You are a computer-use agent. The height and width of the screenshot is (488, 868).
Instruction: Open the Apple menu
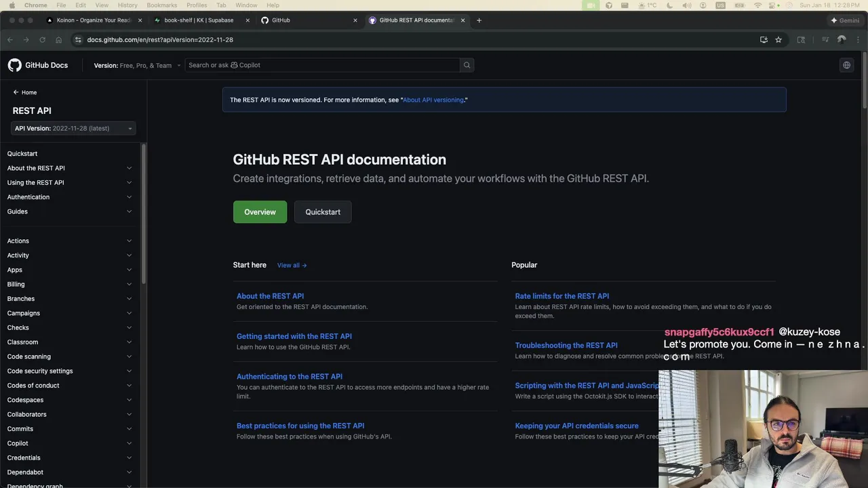point(11,5)
